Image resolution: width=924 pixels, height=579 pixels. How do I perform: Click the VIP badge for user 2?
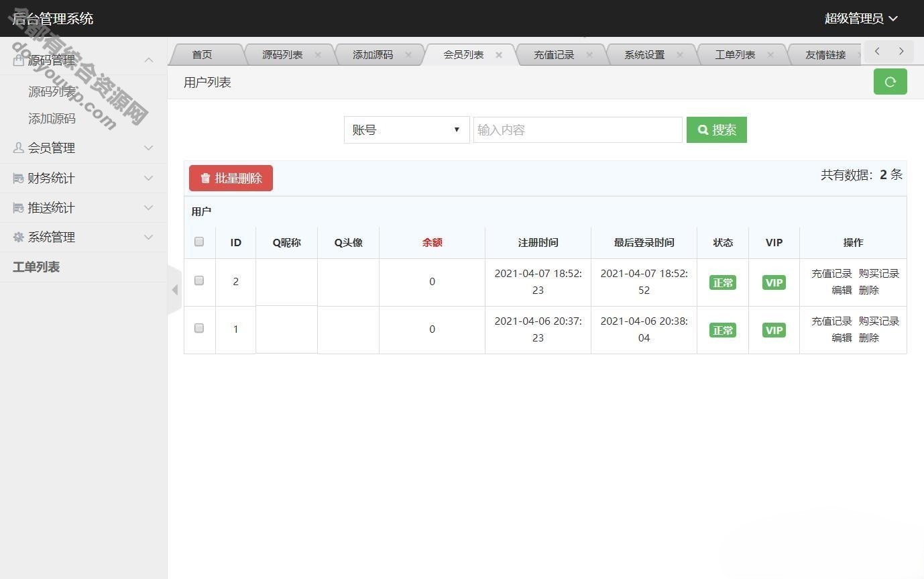pos(774,282)
